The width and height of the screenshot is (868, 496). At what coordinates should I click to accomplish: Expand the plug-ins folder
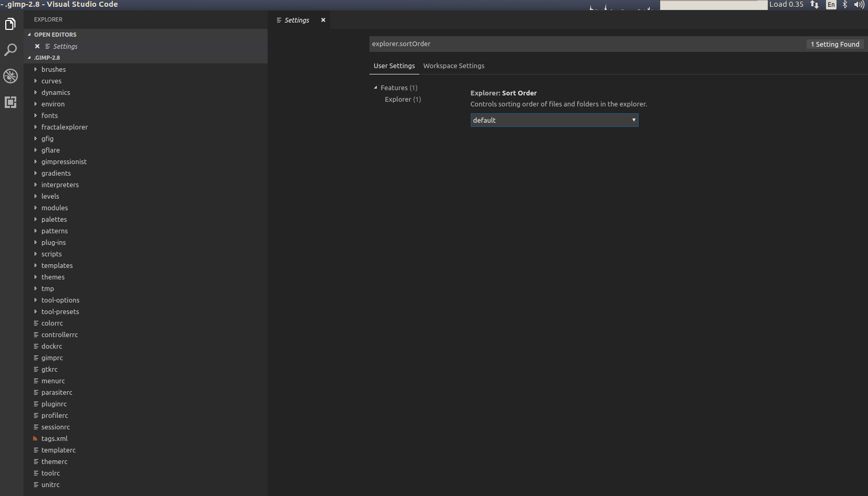click(146, 242)
